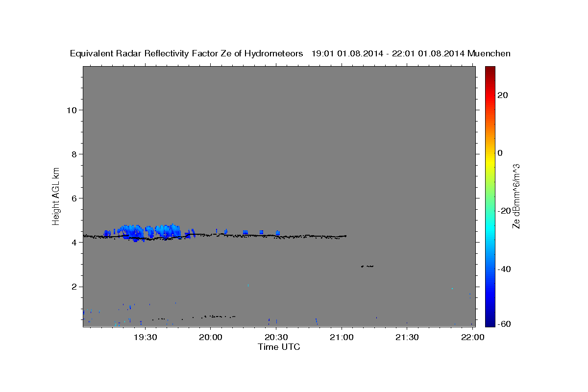Click the '20:00' time tick label
This screenshot has width=588, height=392.
(x=211, y=337)
